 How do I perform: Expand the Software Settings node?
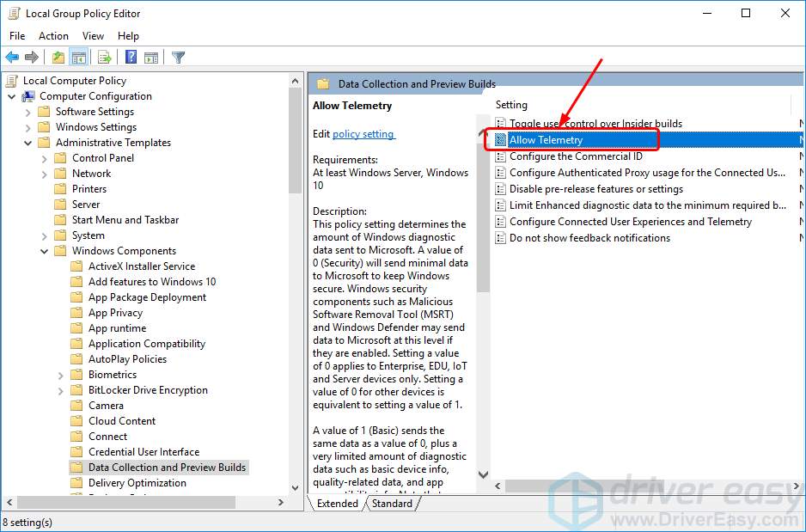28,111
